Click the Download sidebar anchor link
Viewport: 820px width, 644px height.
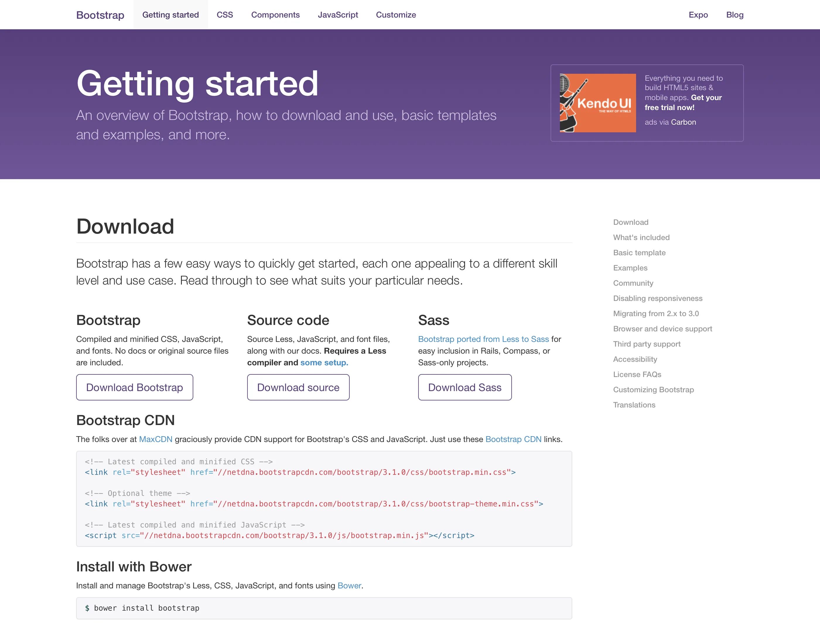pyautogui.click(x=630, y=222)
